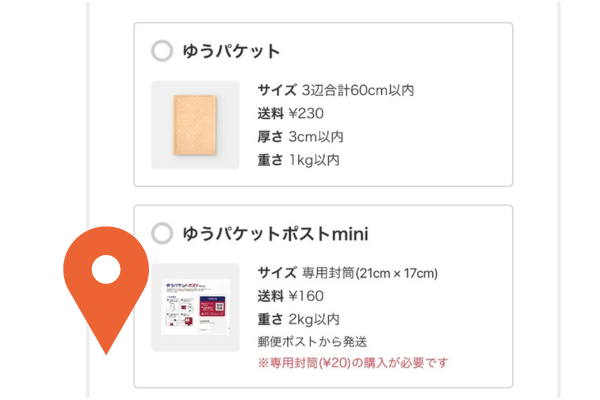Click the ゆうパケット title label
600x400 pixels.
pos(231,51)
